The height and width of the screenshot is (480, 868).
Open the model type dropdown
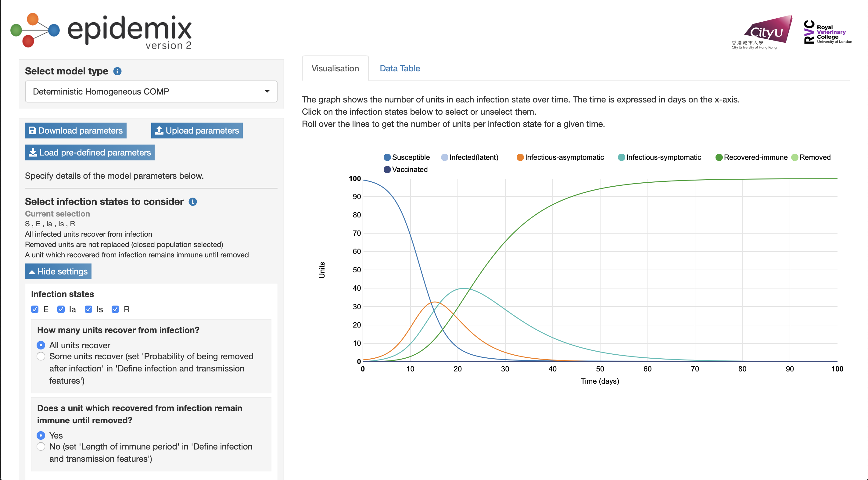tap(151, 91)
